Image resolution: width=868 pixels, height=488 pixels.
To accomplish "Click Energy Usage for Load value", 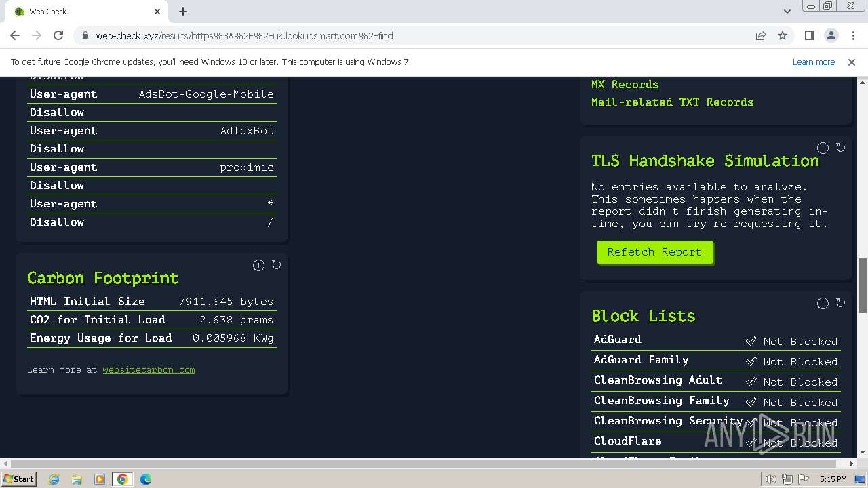I will (233, 338).
